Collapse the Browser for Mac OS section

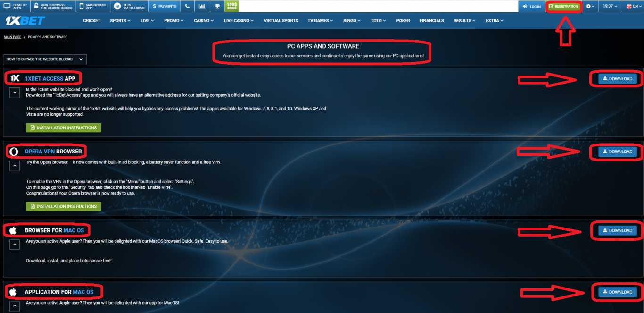click(14, 245)
